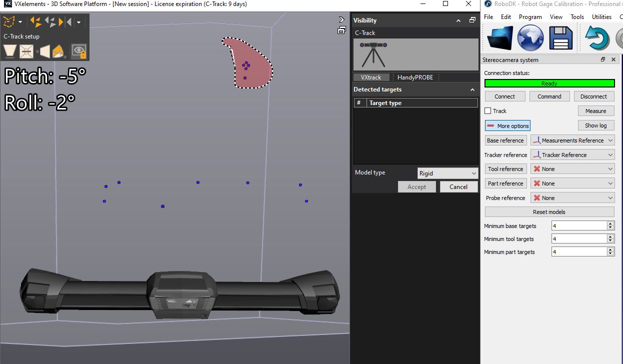Screen dimensions: 623x364
Task: Click the Save icon in RoboDK toolbar
Action: [560, 37]
